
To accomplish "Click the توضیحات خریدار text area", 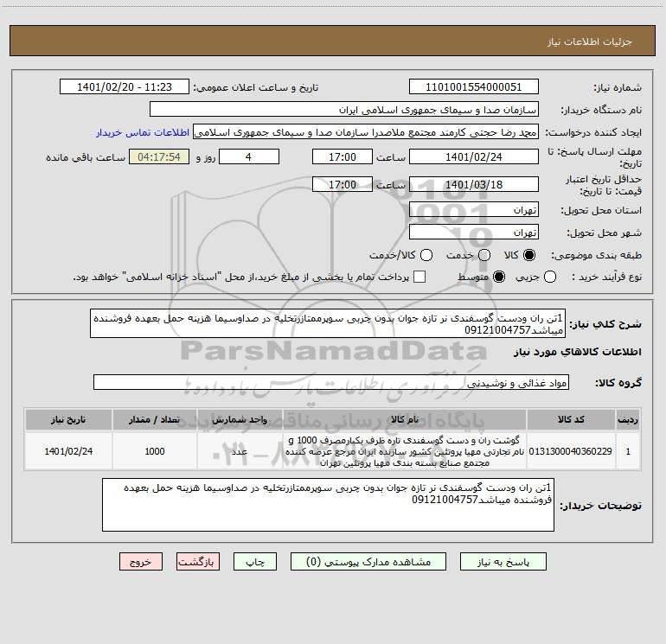I will point(328,505).
